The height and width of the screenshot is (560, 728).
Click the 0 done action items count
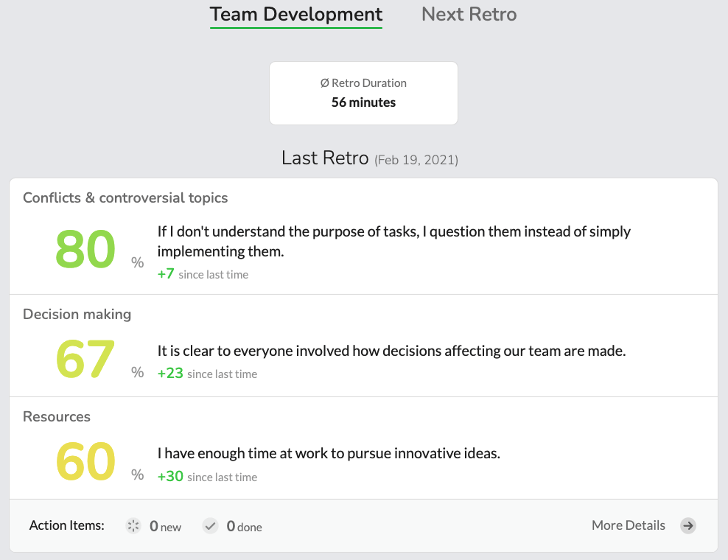point(244,526)
